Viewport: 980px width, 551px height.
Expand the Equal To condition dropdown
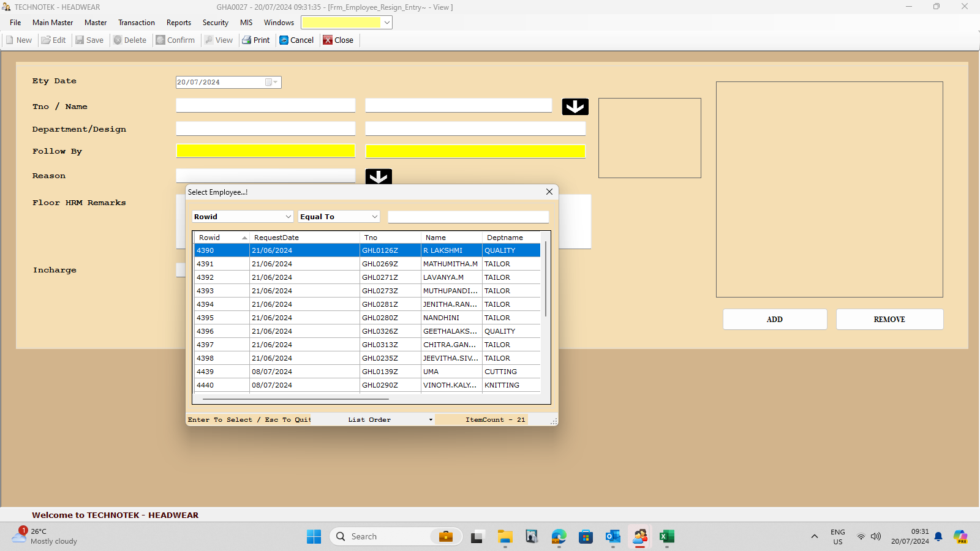click(x=374, y=217)
